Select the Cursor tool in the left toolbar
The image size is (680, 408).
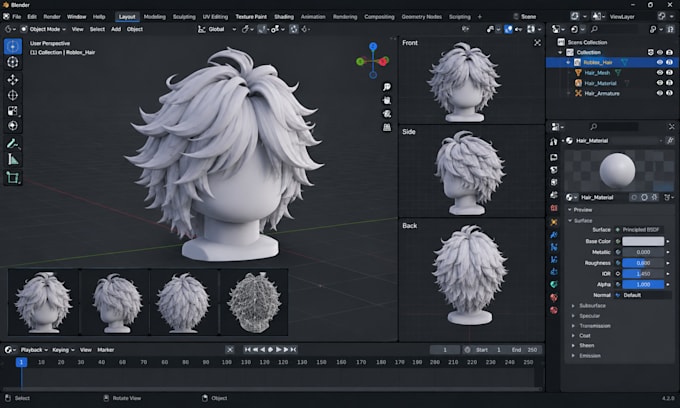point(13,62)
